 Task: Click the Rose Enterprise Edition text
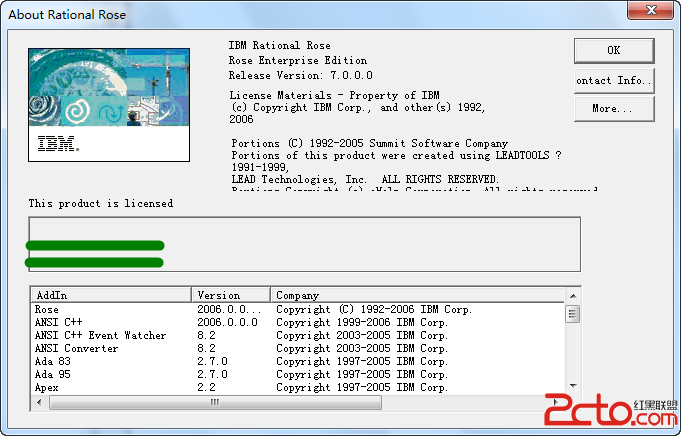click(x=298, y=60)
